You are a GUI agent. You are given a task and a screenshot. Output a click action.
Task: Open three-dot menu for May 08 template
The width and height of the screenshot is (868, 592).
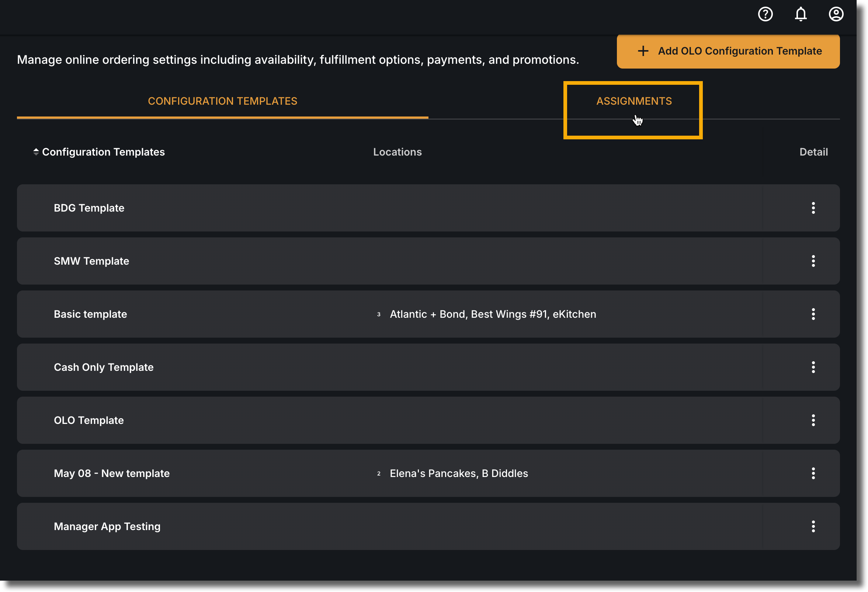pos(813,473)
